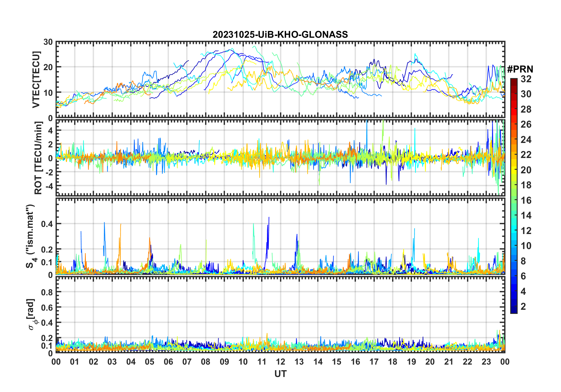Click the dark red top of PRN colorbar
The width and height of the screenshot is (561, 392).
(514, 81)
